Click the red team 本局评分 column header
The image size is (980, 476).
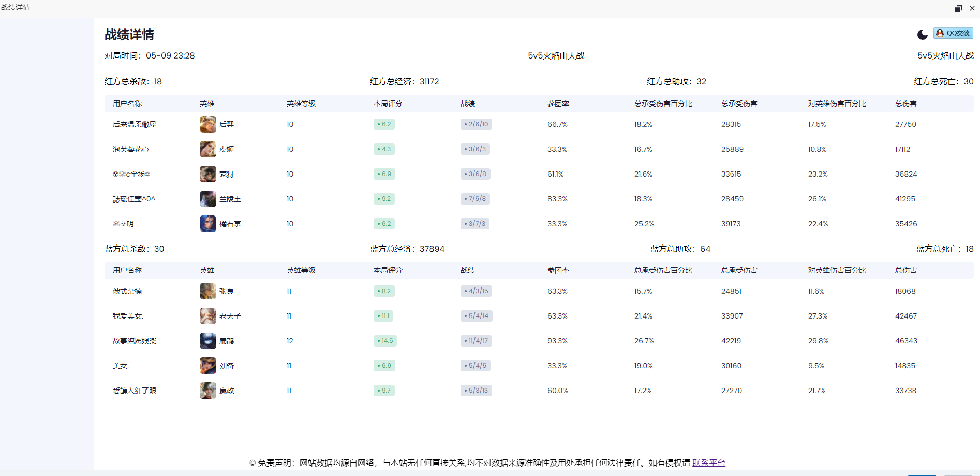pyautogui.click(x=388, y=104)
